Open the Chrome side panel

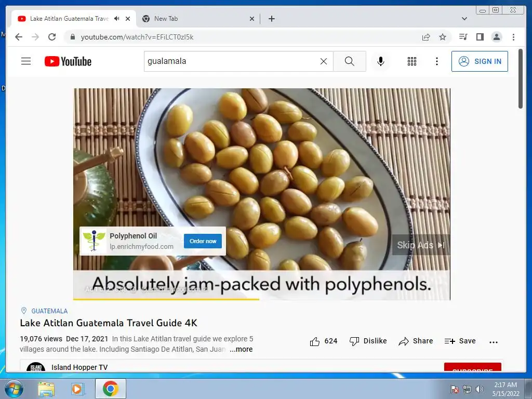click(x=480, y=37)
